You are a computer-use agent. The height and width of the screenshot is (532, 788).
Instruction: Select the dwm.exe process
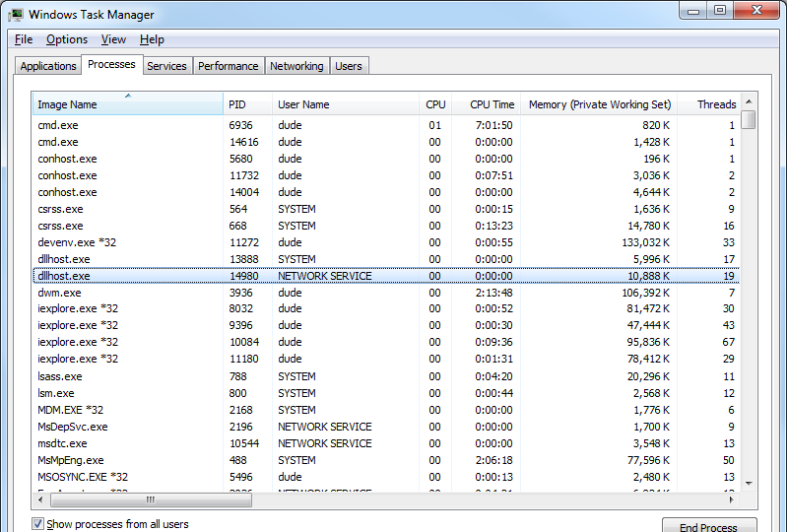386,293
